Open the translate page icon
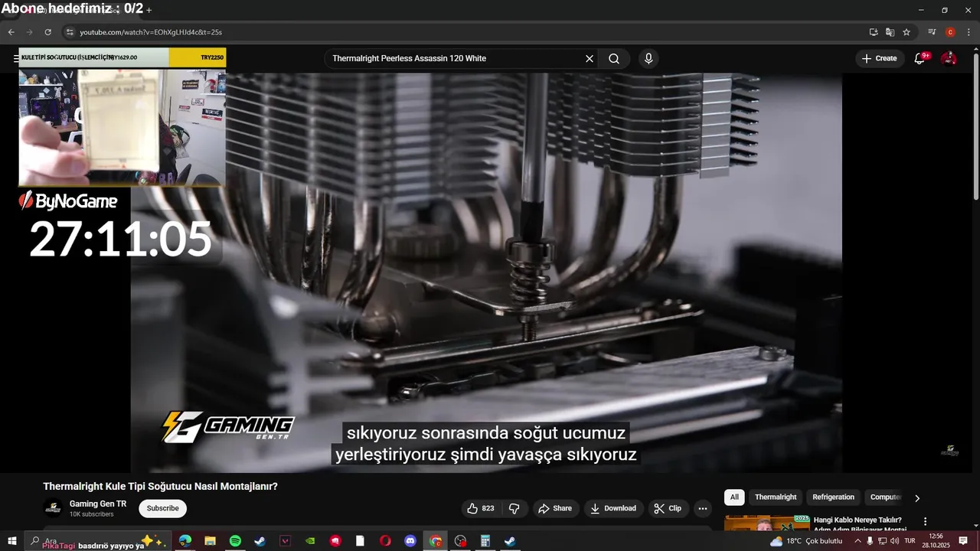This screenshot has height=551, width=980. pos(890,32)
